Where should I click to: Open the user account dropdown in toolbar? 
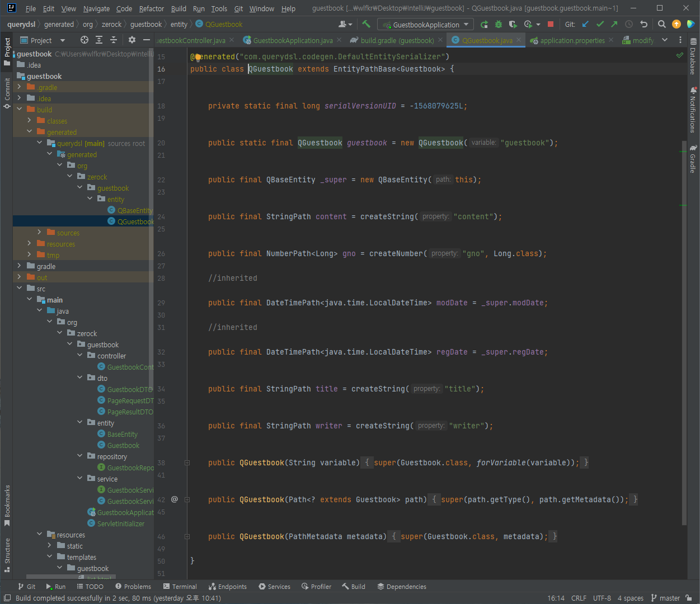[345, 24]
